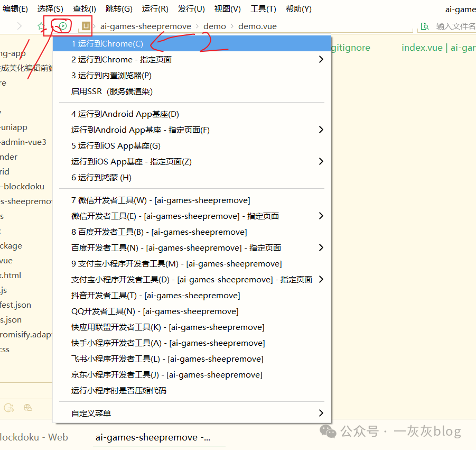Toggle favorite state using the star icon
The width and height of the screenshot is (476, 450).
point(41,25)
